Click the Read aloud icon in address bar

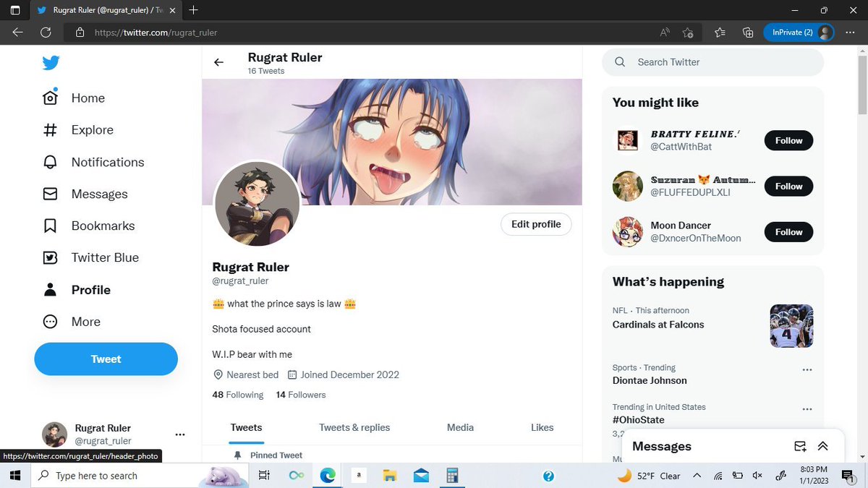point(665,33)
